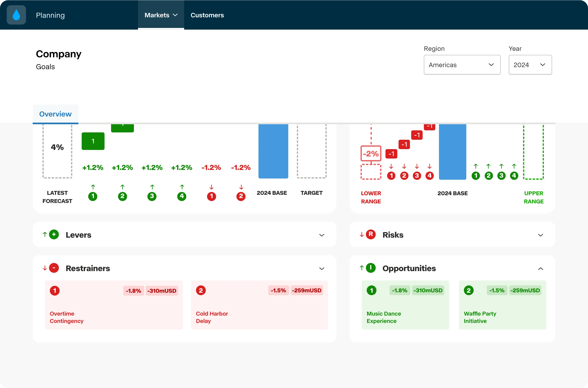Switch to the Customers nav item

click(207, 15)
